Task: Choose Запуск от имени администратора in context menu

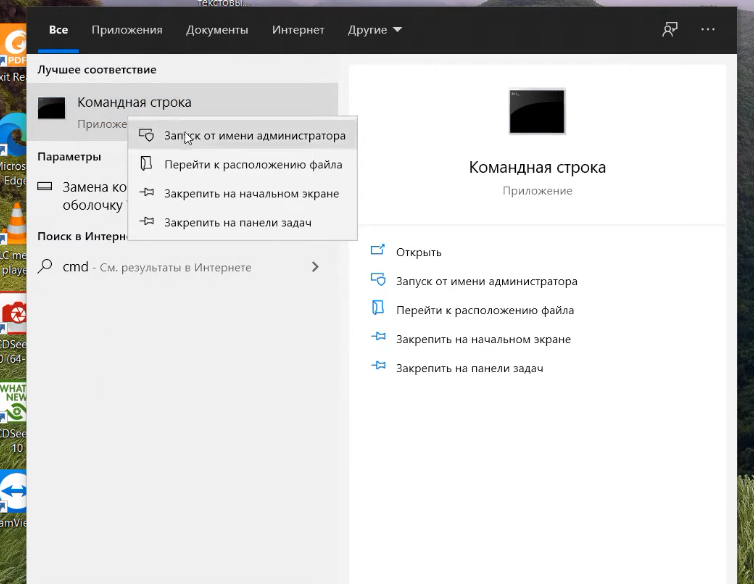Action: point(254,135)
